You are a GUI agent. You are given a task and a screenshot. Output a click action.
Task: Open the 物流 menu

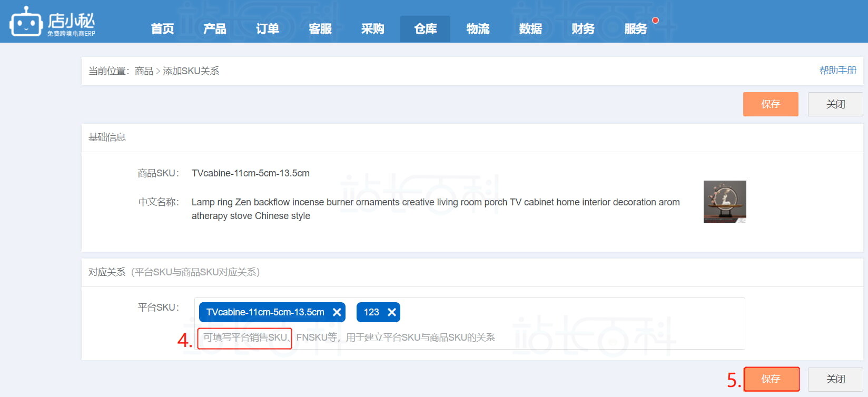click(x=478, y=29)
